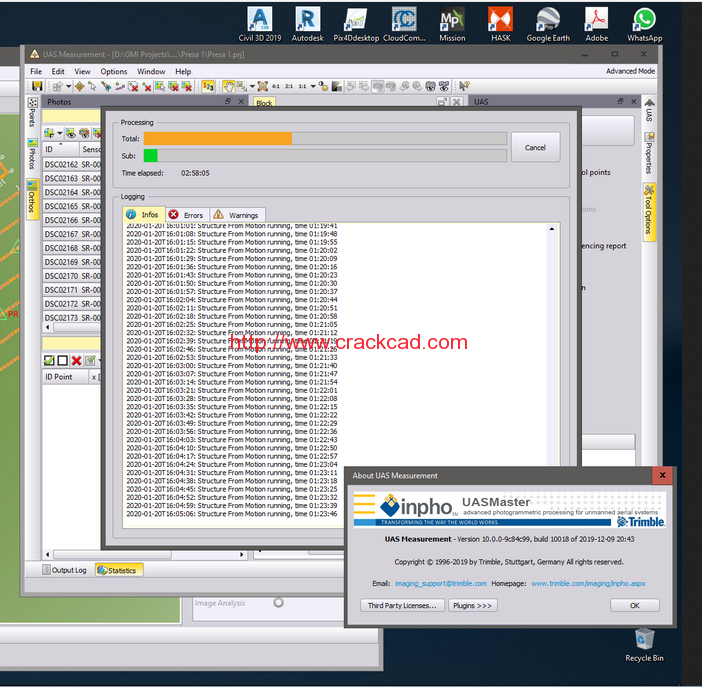Cancel the processing job
This screenshot has height=687, width=702.
[535, 147]
